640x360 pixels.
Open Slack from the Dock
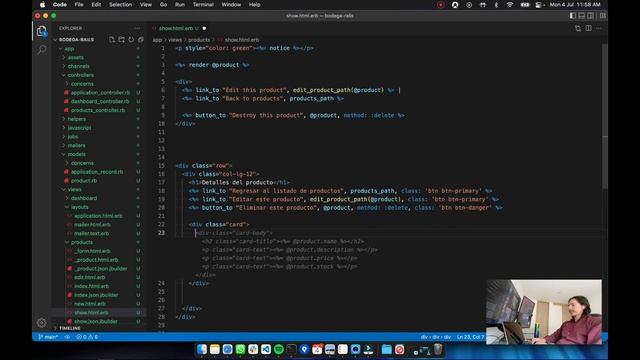point(253,349)
